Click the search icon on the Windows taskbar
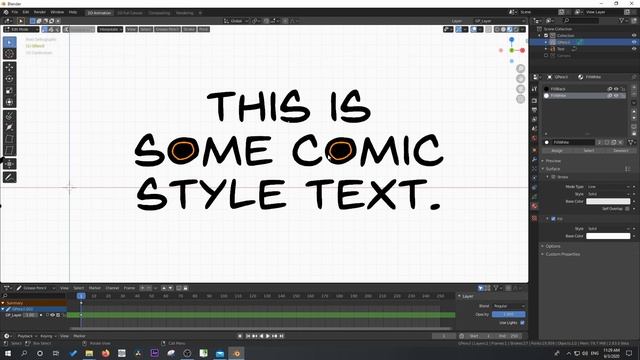This screenshot has height=360, width=640. 24,353
